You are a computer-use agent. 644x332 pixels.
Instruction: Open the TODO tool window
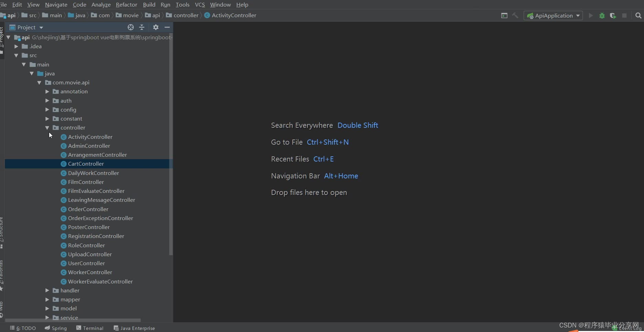(23, 328)
